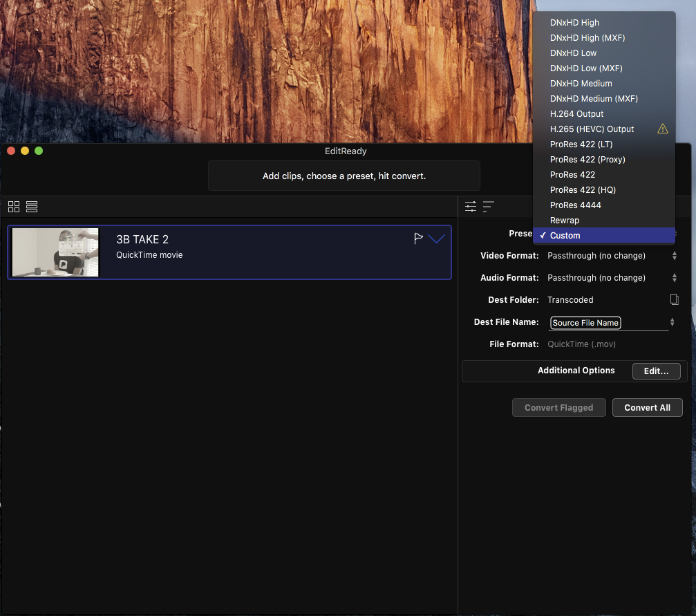Select ProRes 422 (HQ) preset
The width and height of the screenshot is (696, 616).
point(583,189)
